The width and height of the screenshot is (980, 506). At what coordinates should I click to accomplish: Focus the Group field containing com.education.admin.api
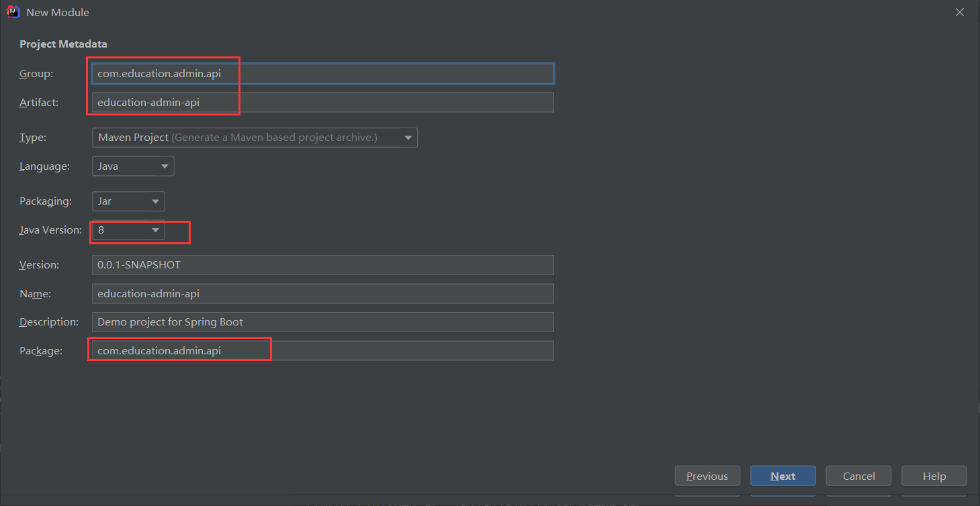tap(322, 74)
